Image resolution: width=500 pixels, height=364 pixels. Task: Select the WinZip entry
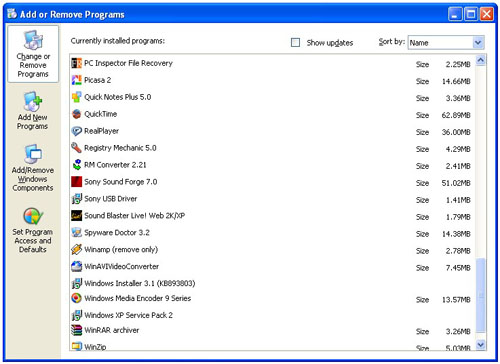[272, 346]
